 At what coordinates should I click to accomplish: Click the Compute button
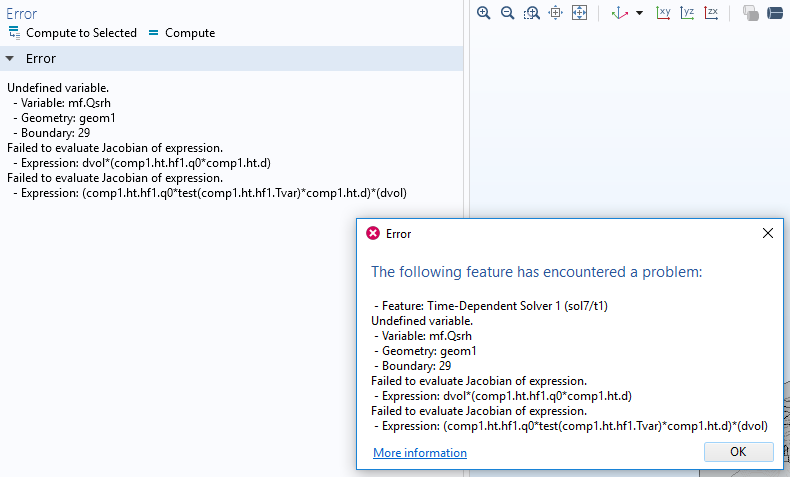point(181,33)
